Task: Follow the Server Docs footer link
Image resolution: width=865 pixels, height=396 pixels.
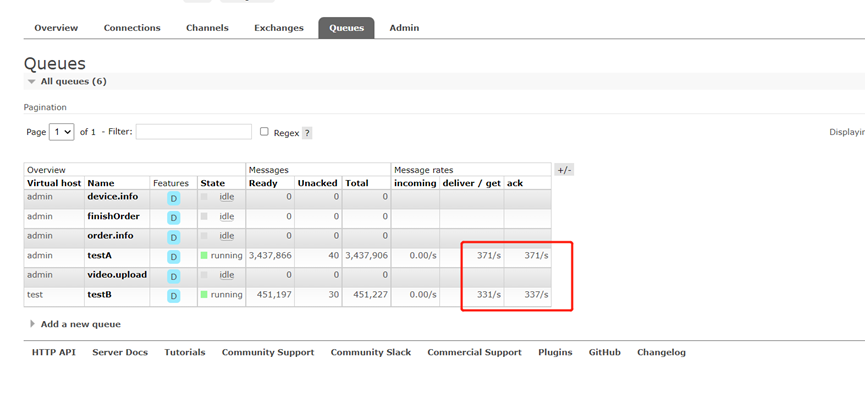Action: pos(120,352)
